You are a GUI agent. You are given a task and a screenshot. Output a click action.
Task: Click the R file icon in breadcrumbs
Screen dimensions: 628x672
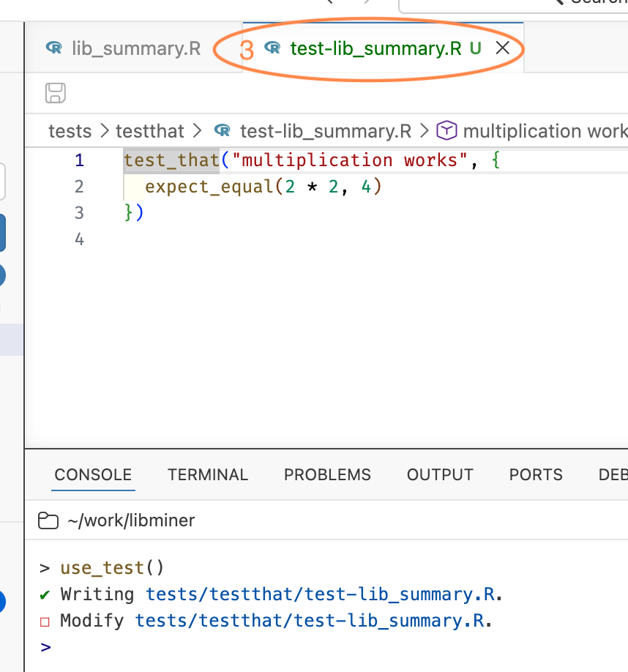pos(223,130)
